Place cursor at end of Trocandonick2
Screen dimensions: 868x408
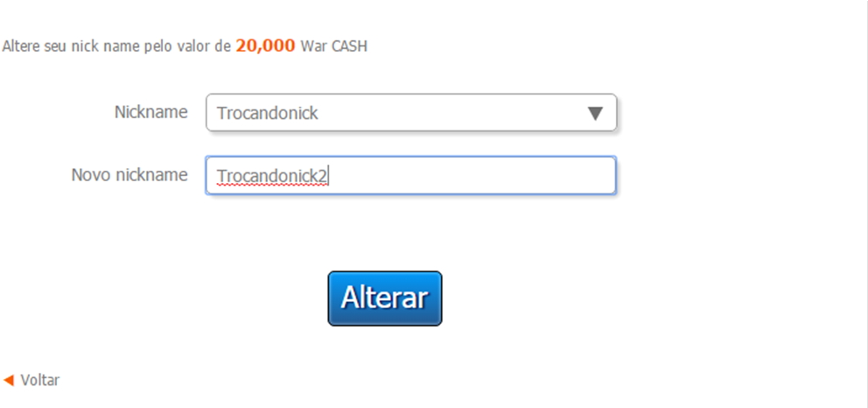pyautogui.click(x=329, y=176)
